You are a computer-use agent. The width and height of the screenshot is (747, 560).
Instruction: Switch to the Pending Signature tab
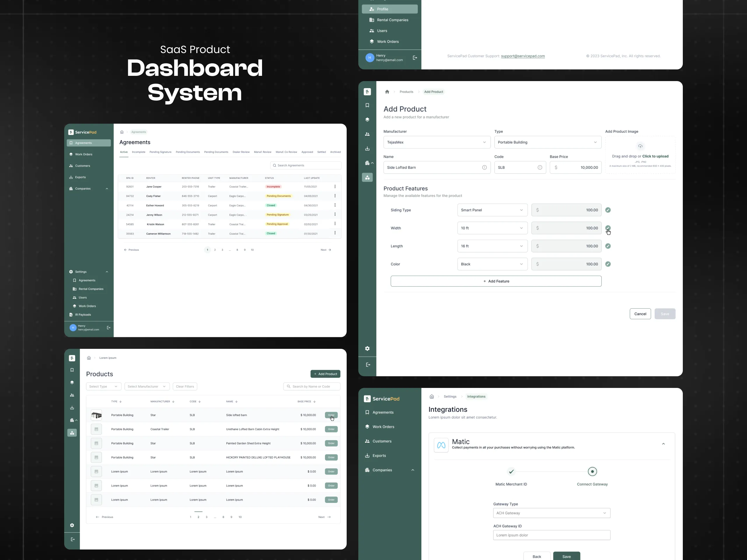tap(160, 152)
